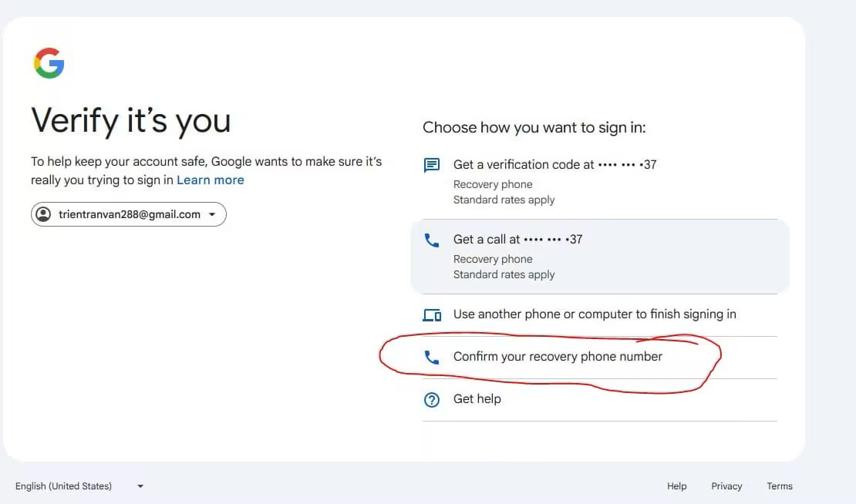Open the Terms footer link
This screenshot has height=504, width=856.
[x=779, y=486]
